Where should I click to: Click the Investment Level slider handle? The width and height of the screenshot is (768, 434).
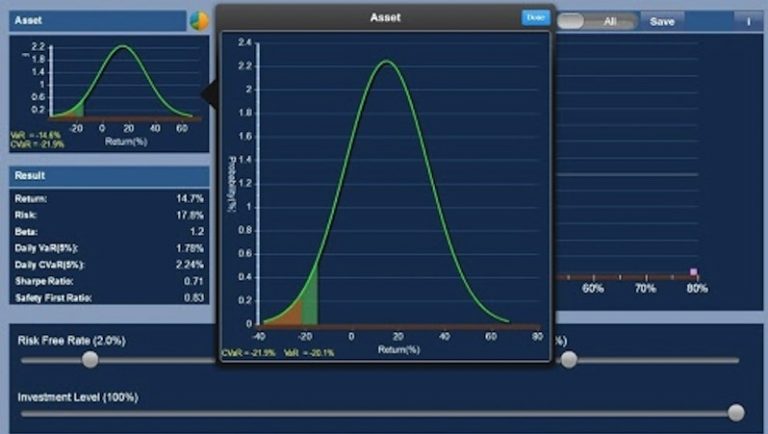tap(736, 412)
